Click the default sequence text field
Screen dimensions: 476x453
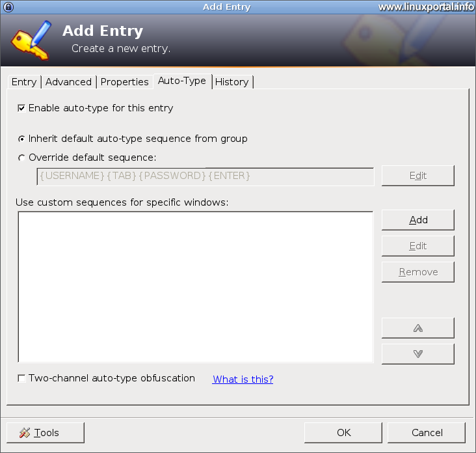205,176
